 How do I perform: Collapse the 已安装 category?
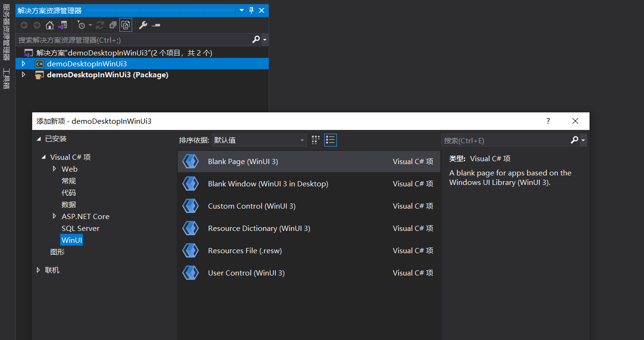coord(39,138)
